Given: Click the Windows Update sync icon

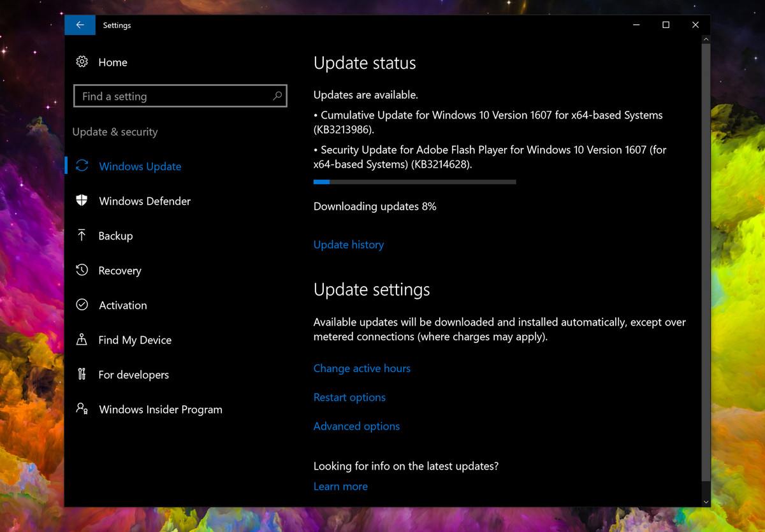Looking at the screenshot, I should 82,166.
